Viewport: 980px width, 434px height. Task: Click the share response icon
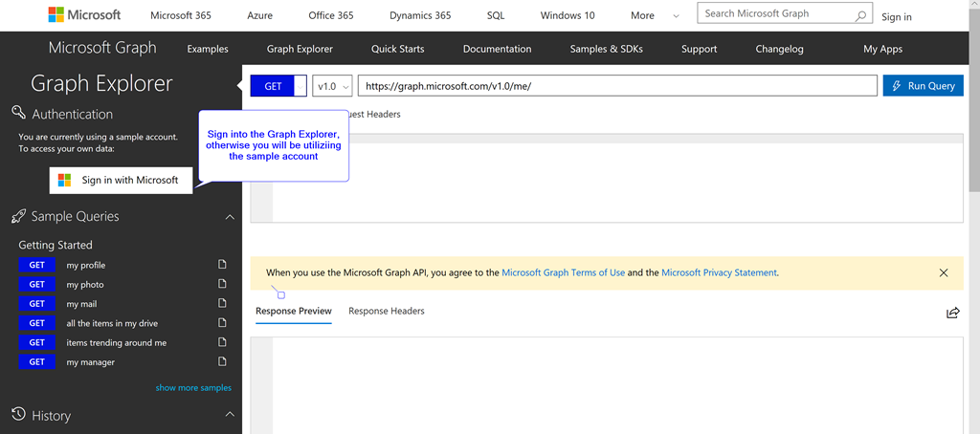pos(952,313)
